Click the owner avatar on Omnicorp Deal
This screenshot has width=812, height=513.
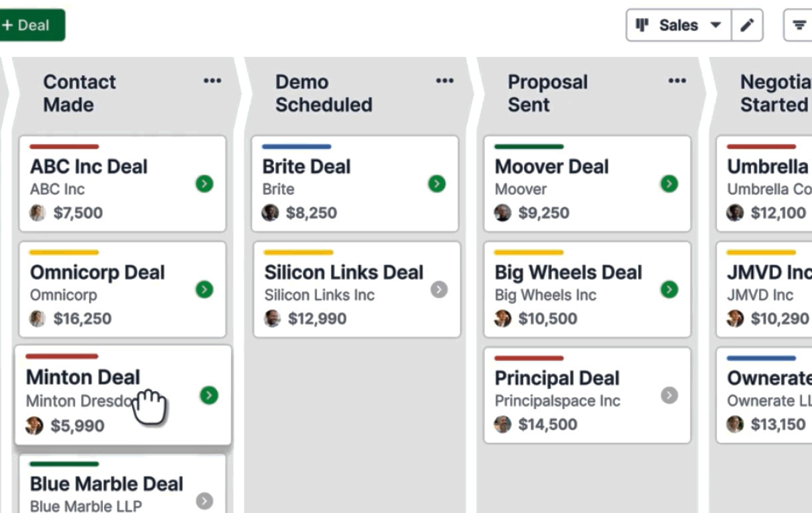pyautogui.click(x=37, y=318)
